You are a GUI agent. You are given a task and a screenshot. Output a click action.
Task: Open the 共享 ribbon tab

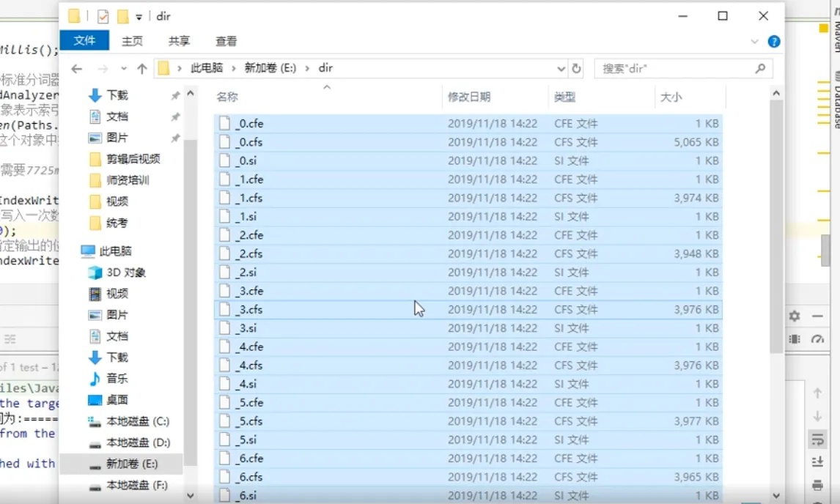click(179, 41)
